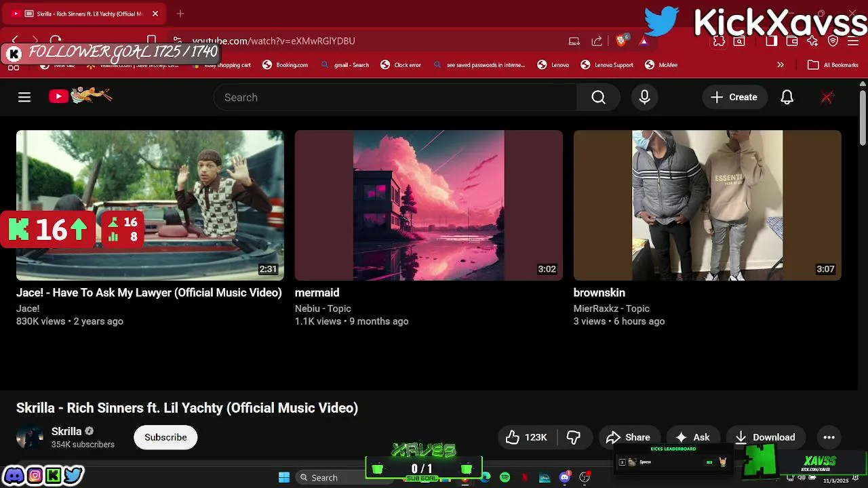Play the mermaid pink sunset thumbnail
Screen dimensions: 868x488
429,205
